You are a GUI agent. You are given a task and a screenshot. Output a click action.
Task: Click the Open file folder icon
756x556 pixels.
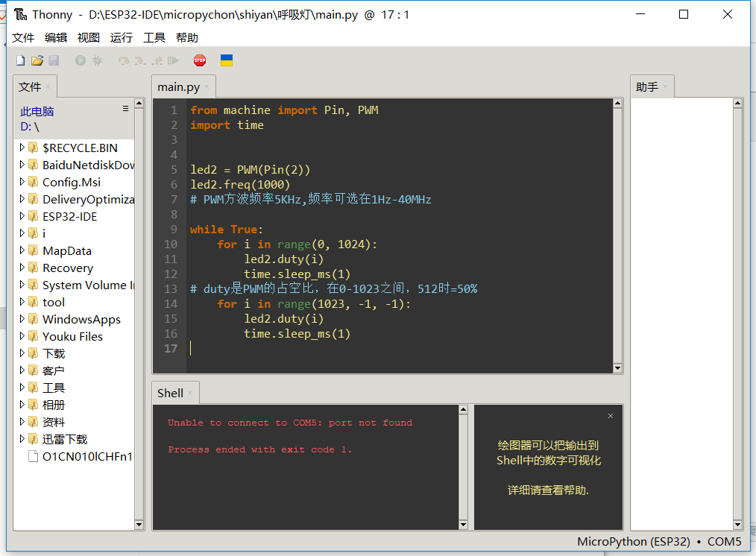(37, 60)
